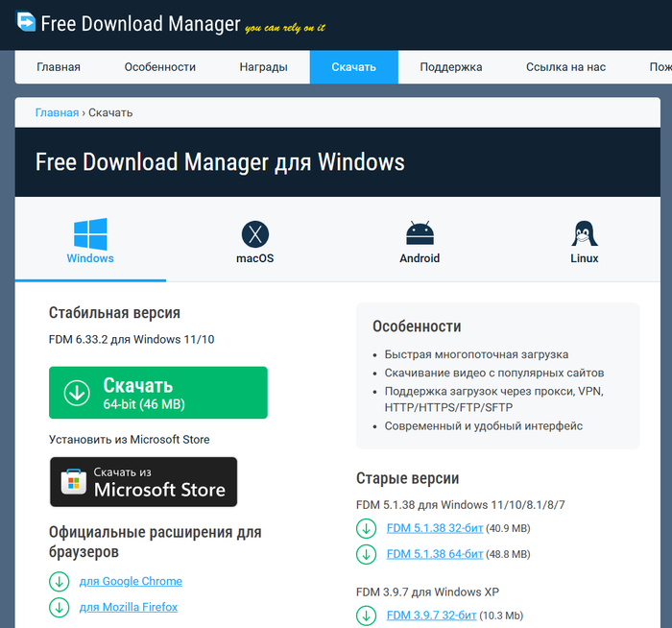Click the Скачать 64-bit (46 MB) heading text
The height and width of the screenshot is (628, 672).
tap(144, 393)
